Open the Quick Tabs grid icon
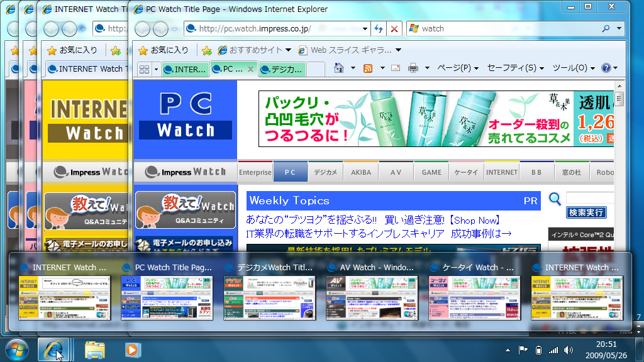Screen dimensions: 644x362 point(144,69)
